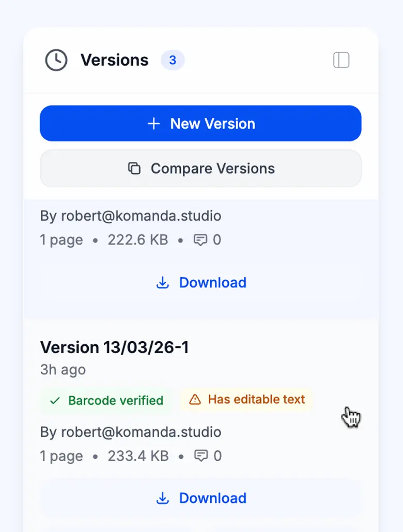Screen dimensions: 403x532
Task: Open the versions count badge showing 3
Action: click(x=173, y=60)
